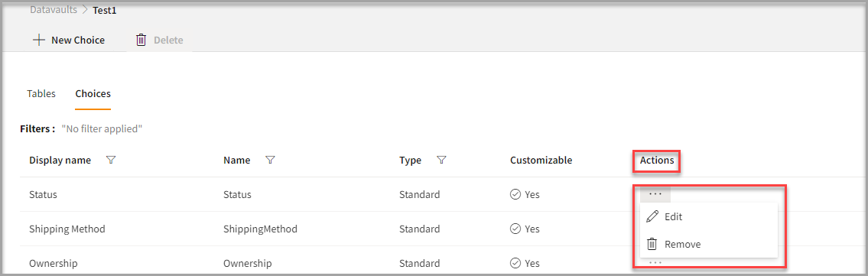Click Standard in the Shipping Method row
868x276 pixels.
pos(420,229)
